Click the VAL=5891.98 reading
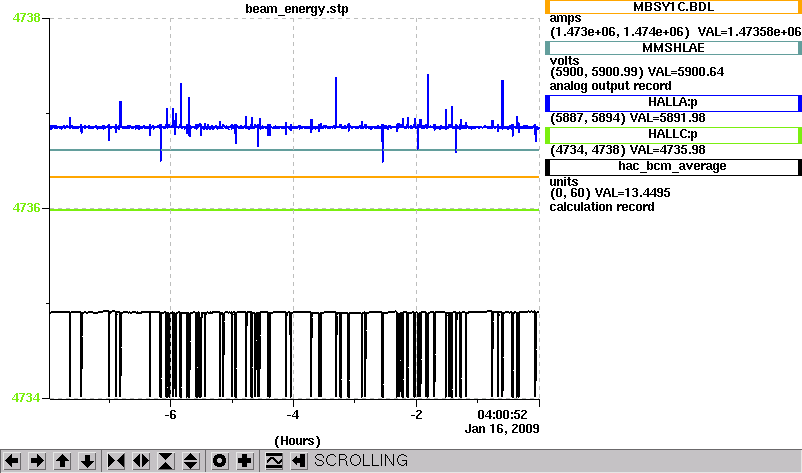802x473 pixels. tap(667, 118)
